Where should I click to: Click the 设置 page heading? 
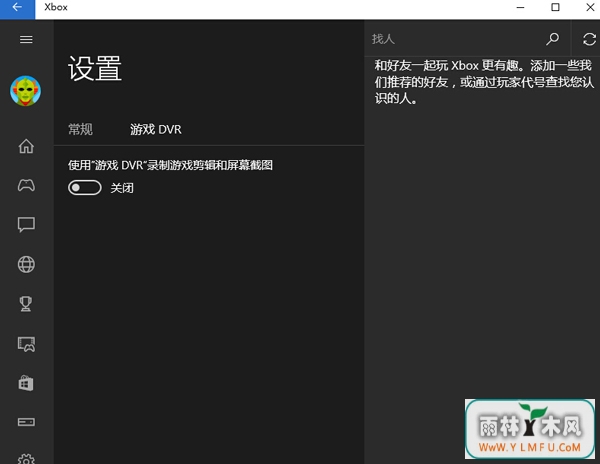pos(95,68)
